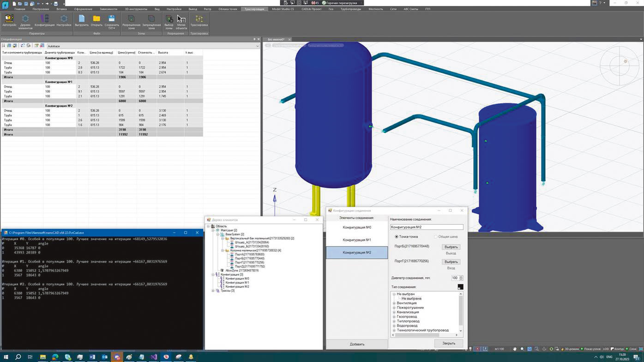Screen dimensions: 644x362
Task: Click the Наименование соединения text field
Action: pyautogui.click(x=427, y=227)
